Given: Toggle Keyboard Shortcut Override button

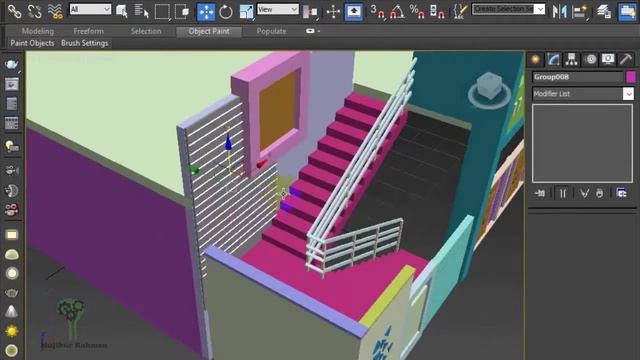Looking at the screenshot, I should 353,12.
